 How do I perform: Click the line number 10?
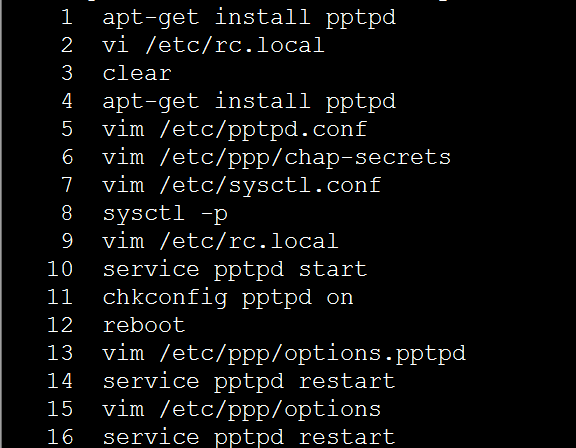[60, 269]
